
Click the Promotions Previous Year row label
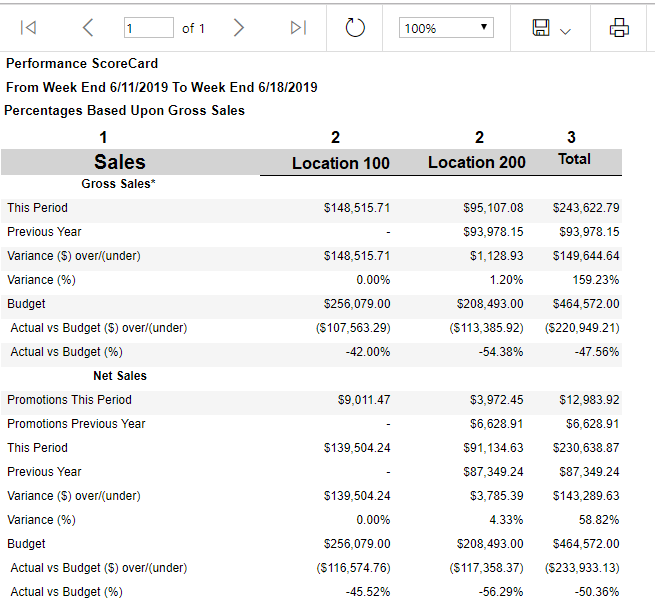tap(76, 424)
